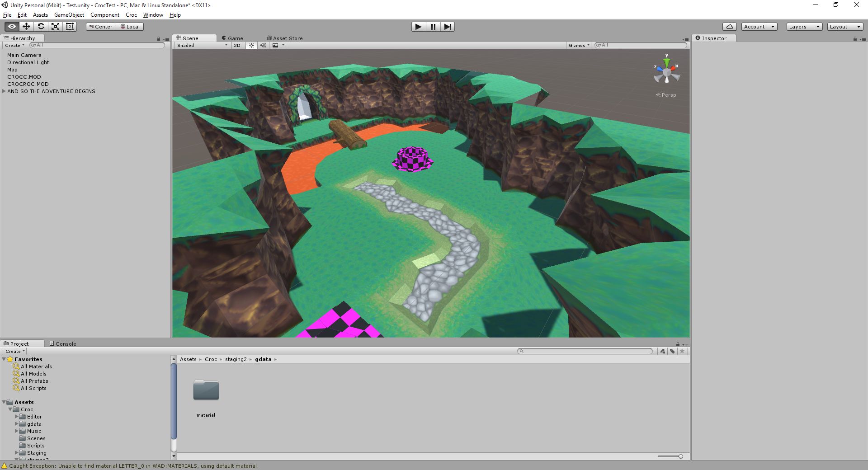This screenshot has height=470, width=868.
Task: Select the Move tool in toolbar
Action: pos(26,27)
